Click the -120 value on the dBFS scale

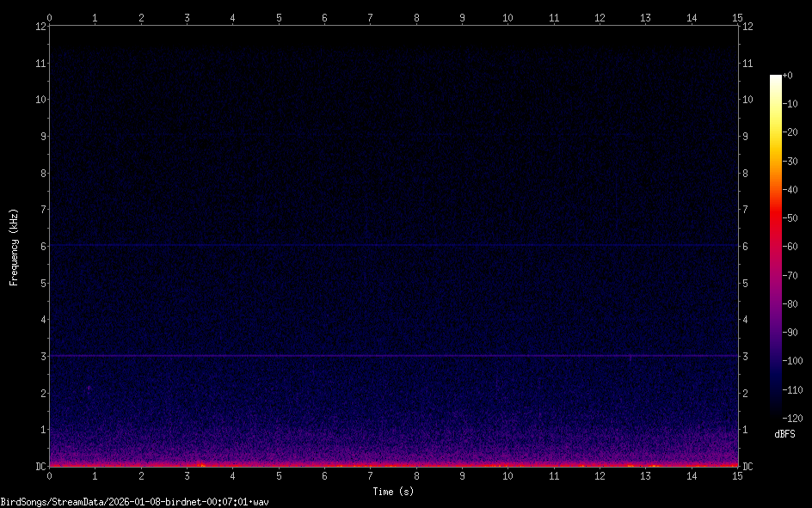pos(796,418)
